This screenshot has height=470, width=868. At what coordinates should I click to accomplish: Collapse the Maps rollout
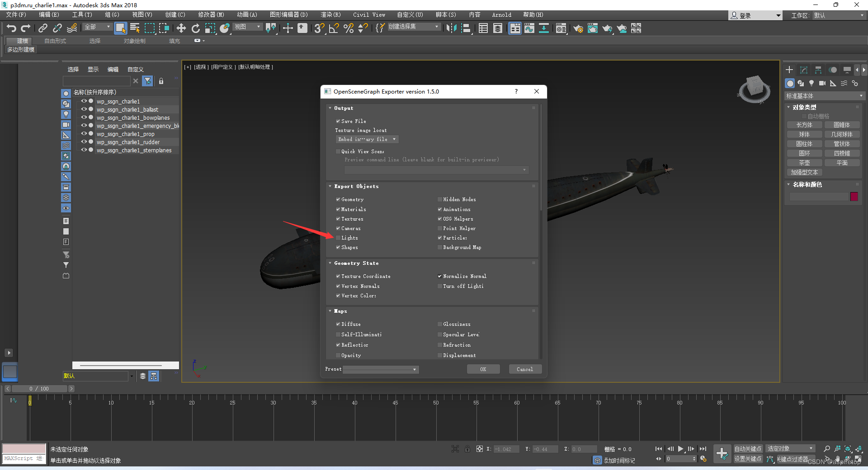(330, 311)
